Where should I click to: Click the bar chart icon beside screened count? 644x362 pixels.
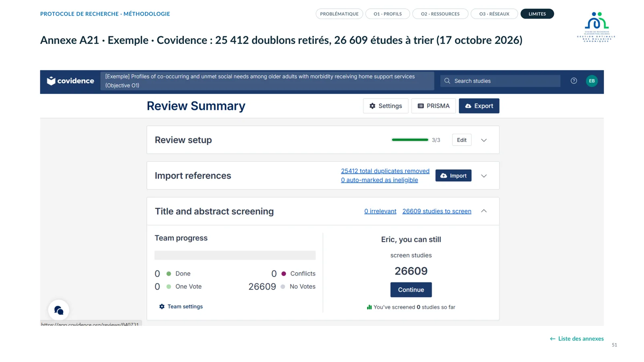click(369, 307)
